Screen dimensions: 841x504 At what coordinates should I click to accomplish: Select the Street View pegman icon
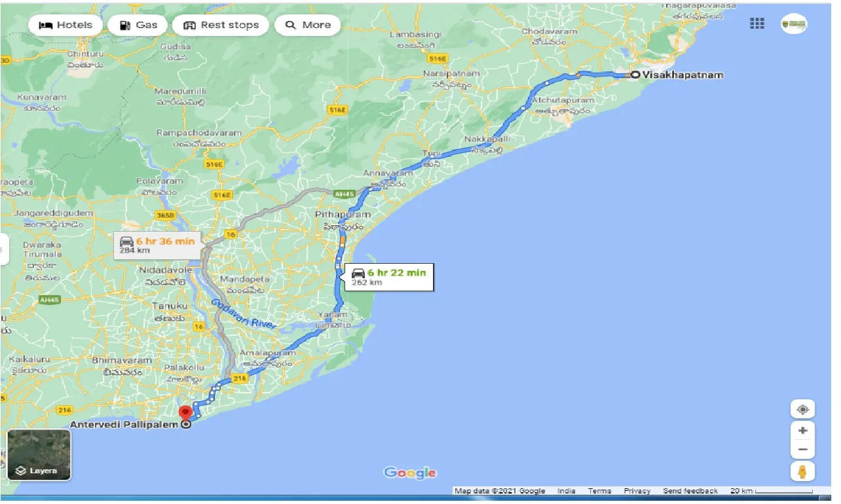pos(802,472)
